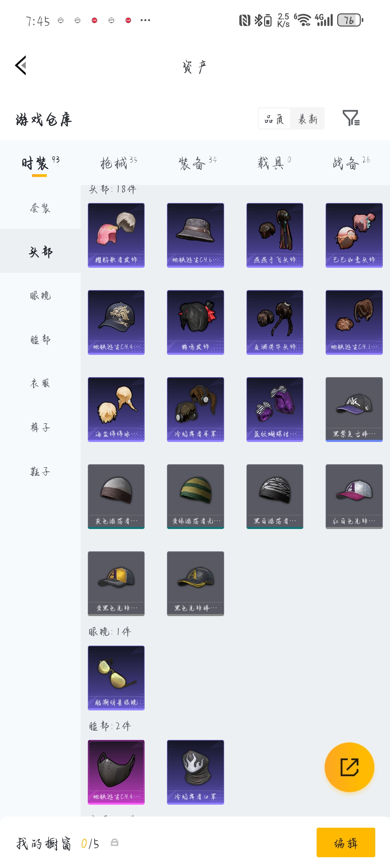Select 眼镜 in the side category list

pyautogui.click(x=40, y=296)
